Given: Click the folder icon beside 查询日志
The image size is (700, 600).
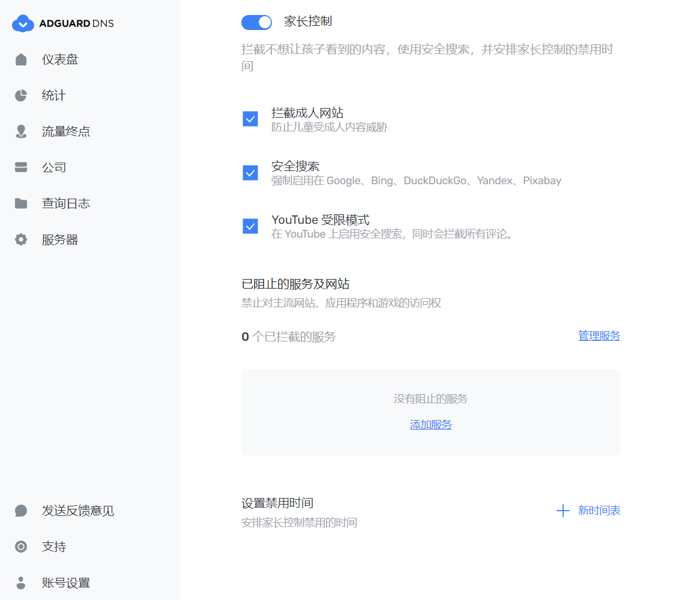Looking at the screenshot, I should coord(21,203).
